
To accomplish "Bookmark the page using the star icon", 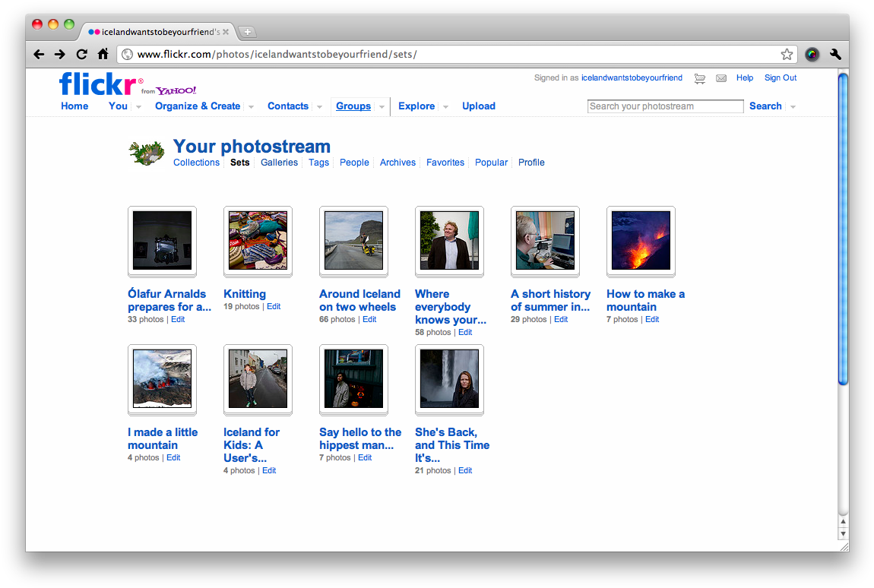I will tap(787, 54).
